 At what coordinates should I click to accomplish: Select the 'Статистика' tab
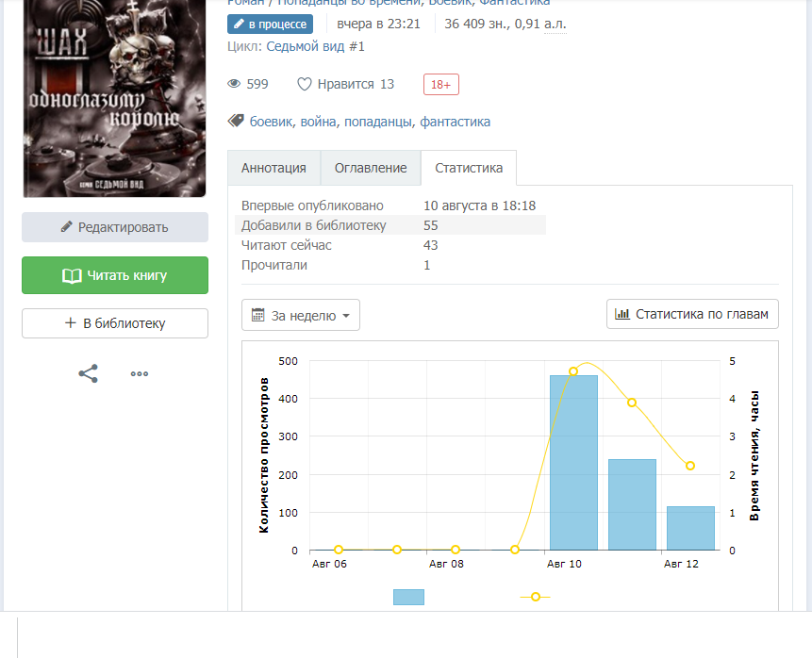pos(469,168)
